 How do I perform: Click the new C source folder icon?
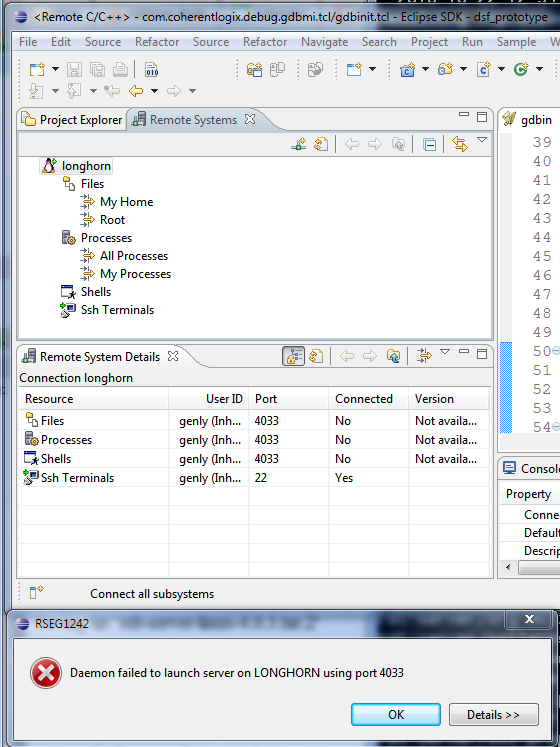point(445,70)
